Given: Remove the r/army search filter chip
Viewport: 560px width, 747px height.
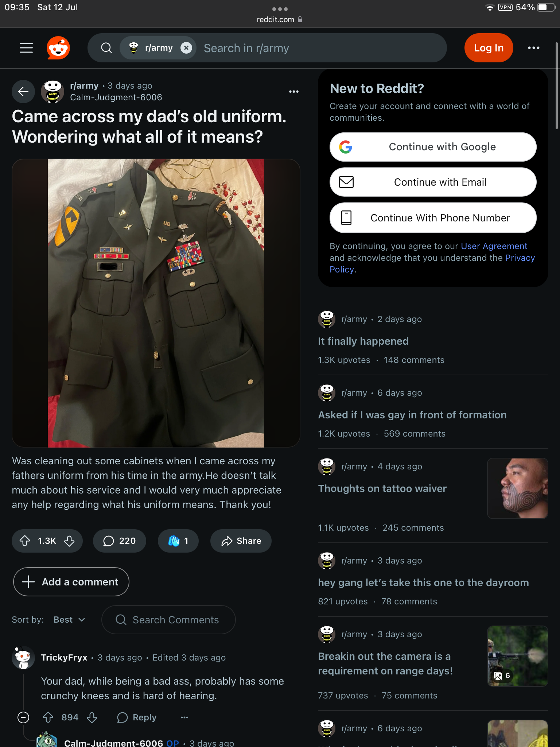Looking at the screenshot, I should 186,48.
